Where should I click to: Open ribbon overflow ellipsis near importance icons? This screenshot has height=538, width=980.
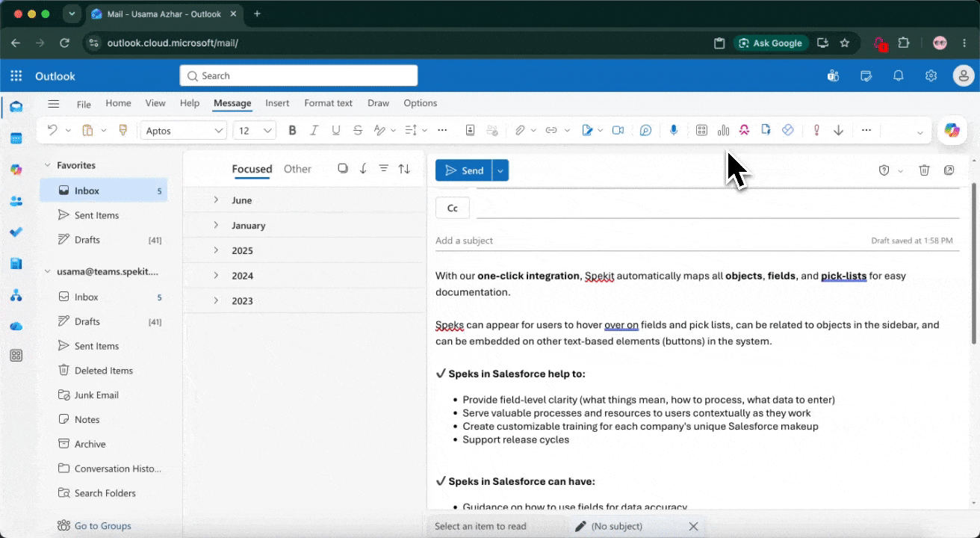tap(866, 131)
